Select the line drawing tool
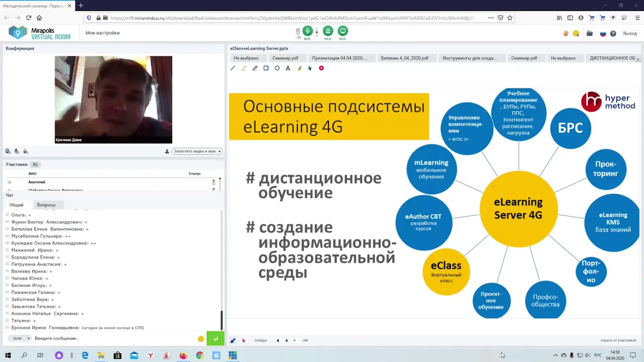Screen dimensions: 644x362 [x=233, y=68]
